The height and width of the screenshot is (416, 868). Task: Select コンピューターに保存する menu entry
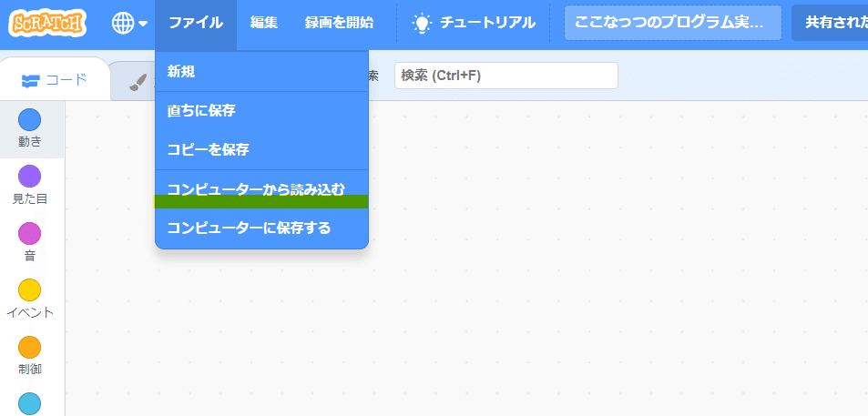[261, 228]
